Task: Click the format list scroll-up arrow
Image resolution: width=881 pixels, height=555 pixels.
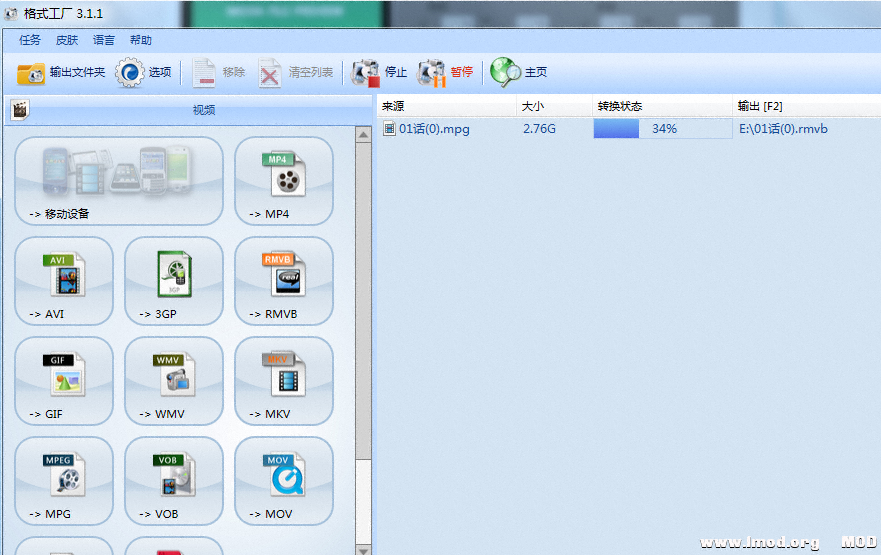Action: pyautogui.click(x=364, y=135)
